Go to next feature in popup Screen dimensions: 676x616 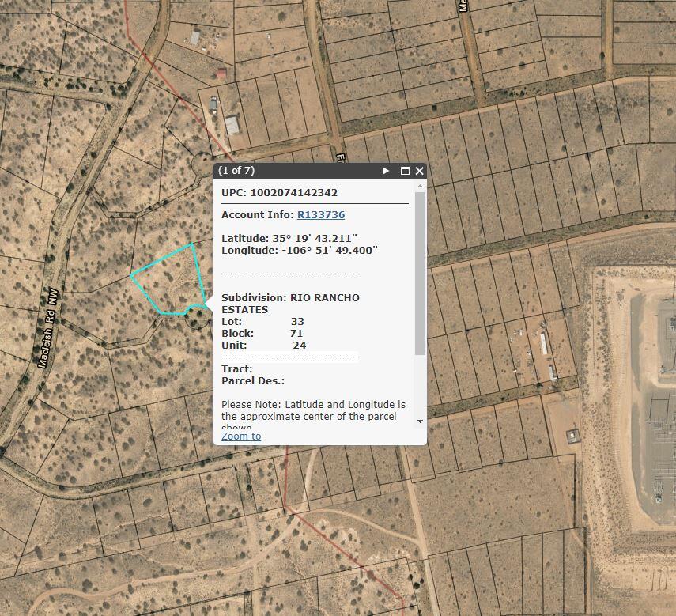point(386,171)
